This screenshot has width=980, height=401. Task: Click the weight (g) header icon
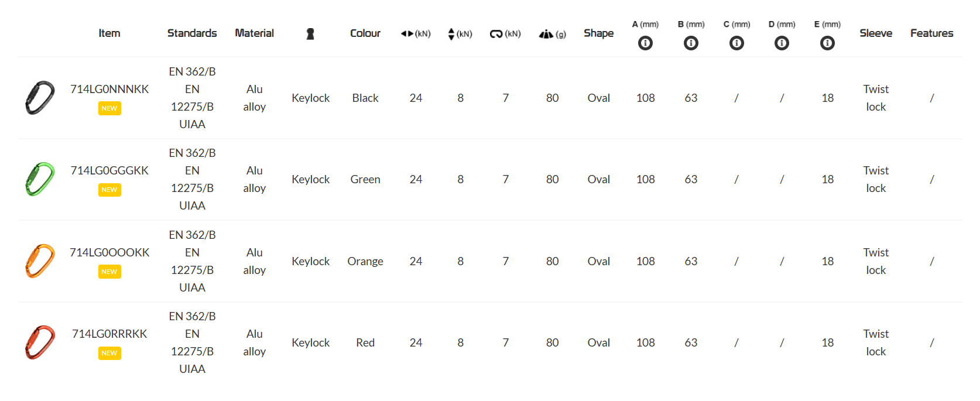(546, 34)
